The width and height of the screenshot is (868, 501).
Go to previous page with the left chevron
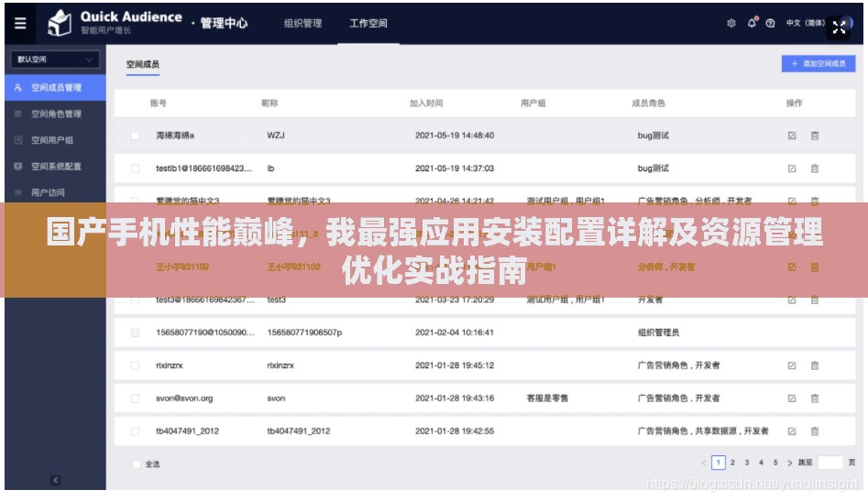pos(704,463)
